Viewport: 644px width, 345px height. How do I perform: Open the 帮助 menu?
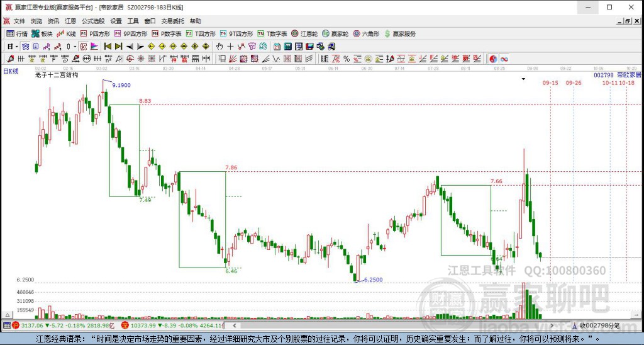point(196,21)
